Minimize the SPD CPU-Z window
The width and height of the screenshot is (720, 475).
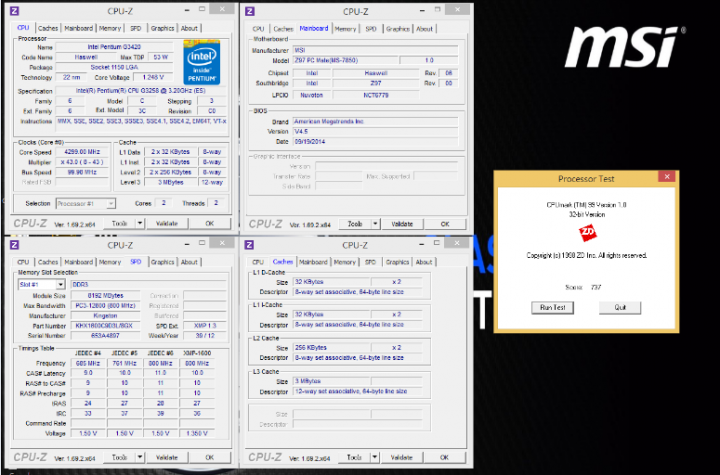187,244
